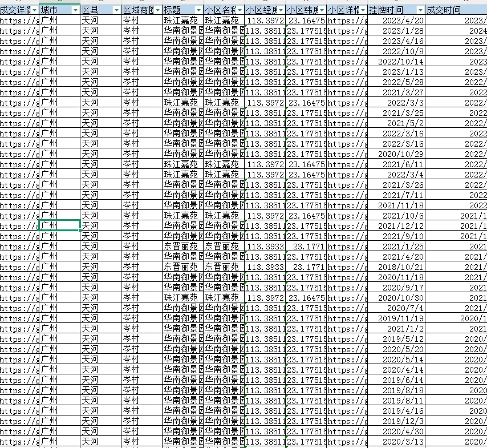487x448 pixels.
Task: Click the 东晋丽苑 title cell in the 2018/10/21 row
Action: tap(183, 267)
